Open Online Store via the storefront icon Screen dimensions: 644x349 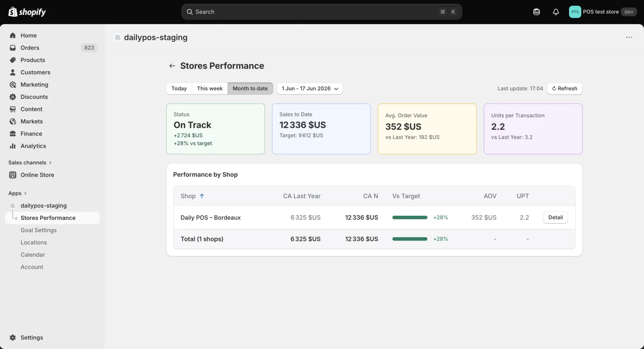(x=13, y=175)
